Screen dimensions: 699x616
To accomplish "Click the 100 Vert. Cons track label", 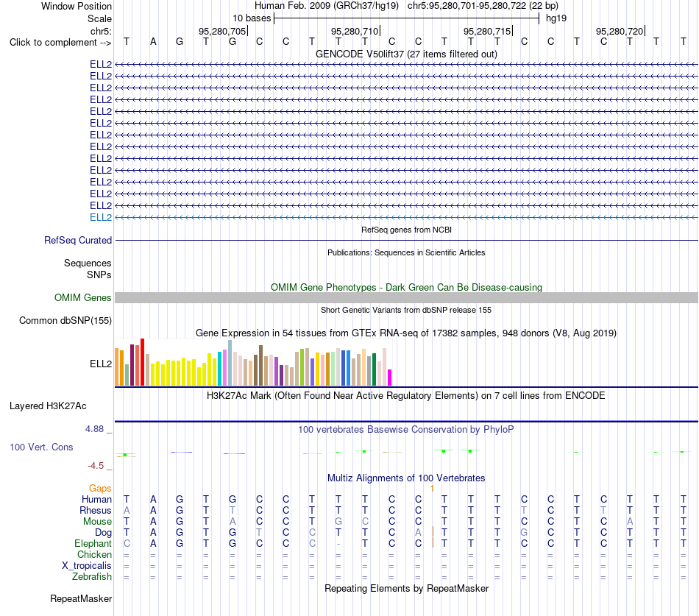I will [x=41, y=447].
